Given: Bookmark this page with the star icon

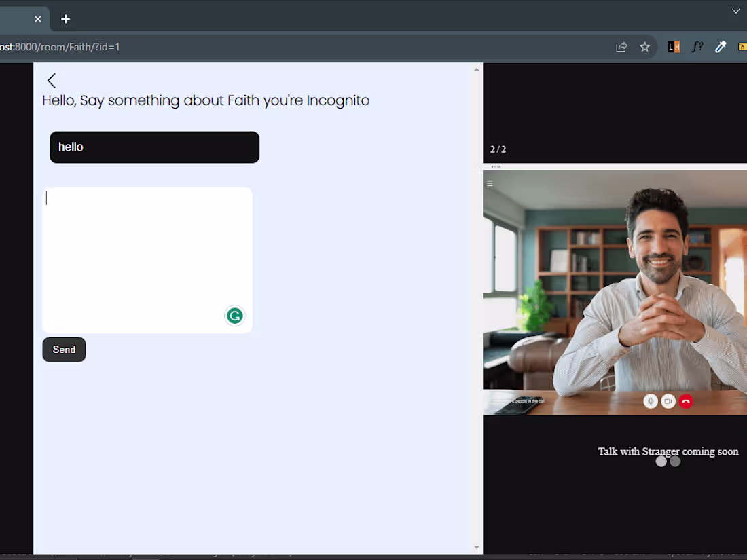Looking at the screenshot, I should [644, 47].
